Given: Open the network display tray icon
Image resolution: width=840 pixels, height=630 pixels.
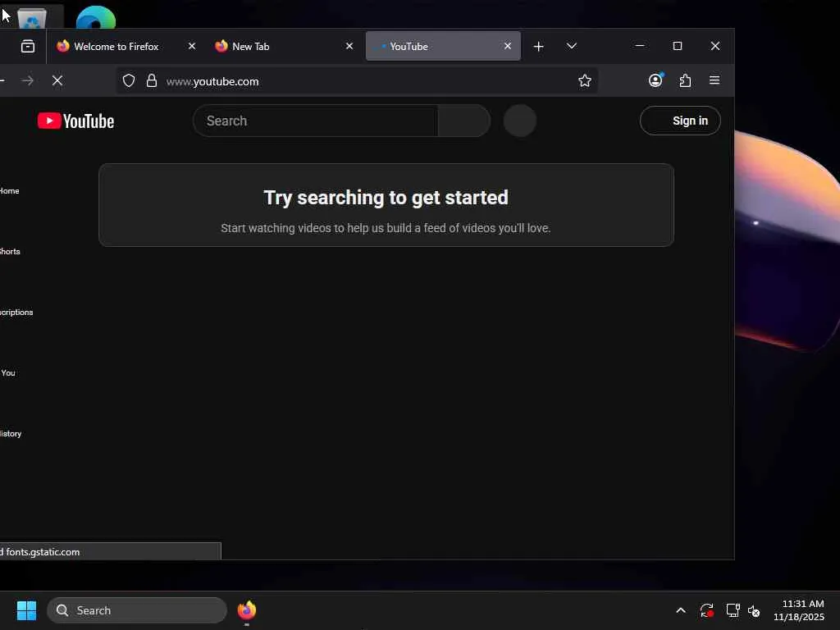Looking at the screenshot, I should coord(733,610).
